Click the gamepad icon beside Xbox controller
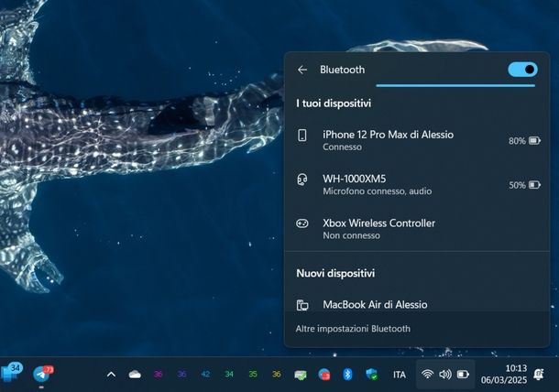The image size is (559, 392). 302,223
